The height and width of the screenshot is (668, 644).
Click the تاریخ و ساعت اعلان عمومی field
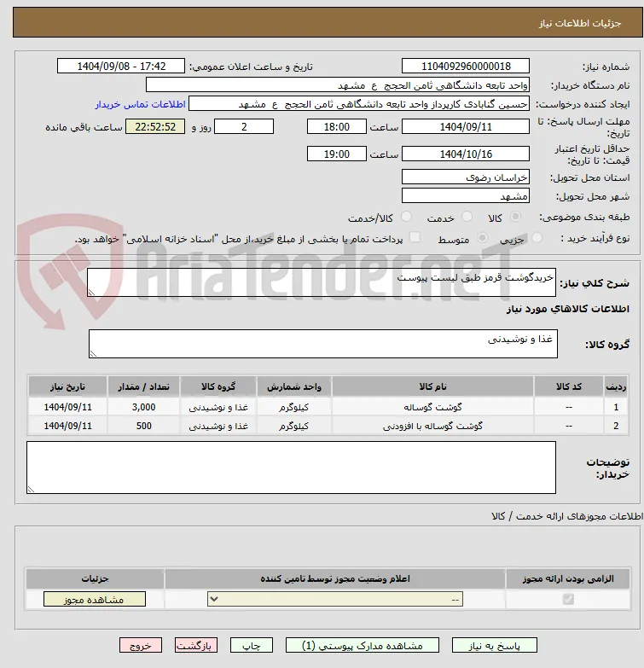(121, 66)
